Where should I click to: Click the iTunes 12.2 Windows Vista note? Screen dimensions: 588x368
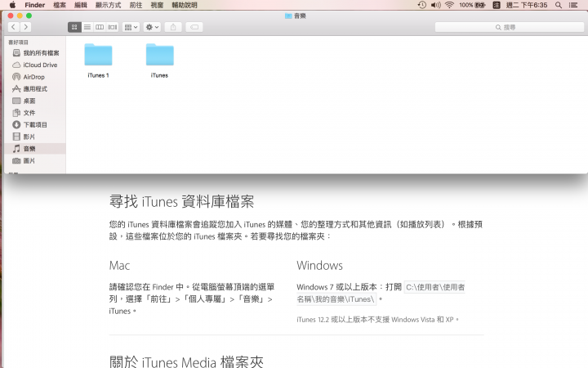click(377, 320)
